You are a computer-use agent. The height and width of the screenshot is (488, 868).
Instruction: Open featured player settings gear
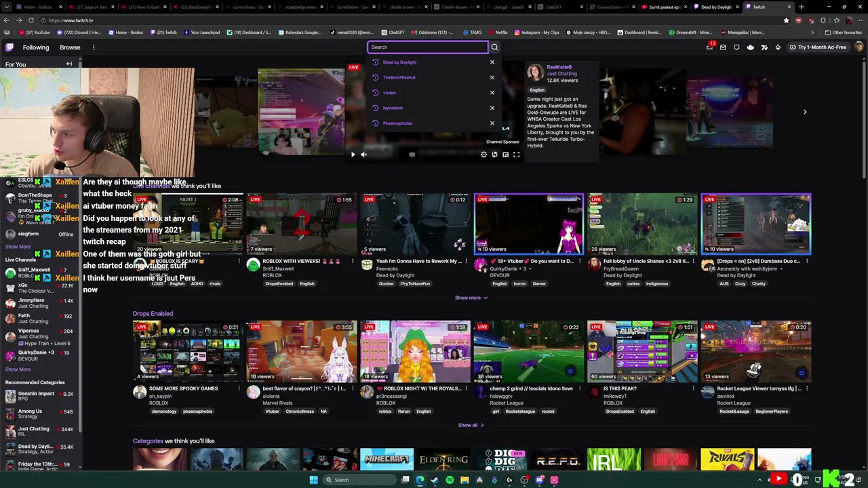point(484,155)
